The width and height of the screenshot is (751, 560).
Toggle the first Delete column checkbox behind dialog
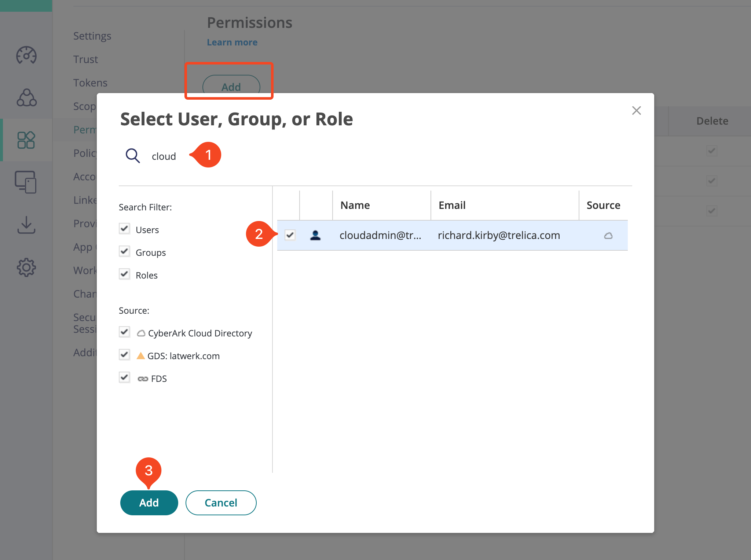point(712,151)
